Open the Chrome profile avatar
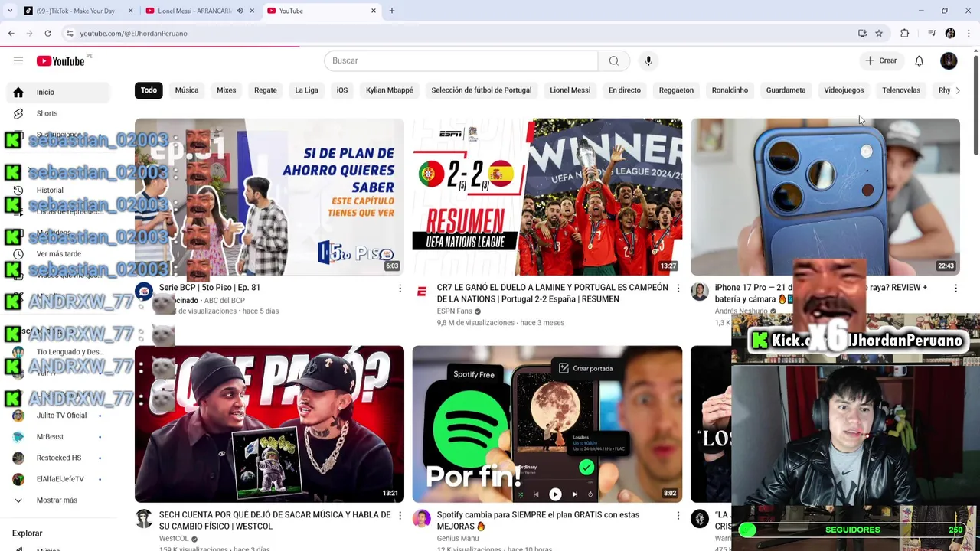Image resolution: width=980 pixels, height=551 pixels. [950, 33]
